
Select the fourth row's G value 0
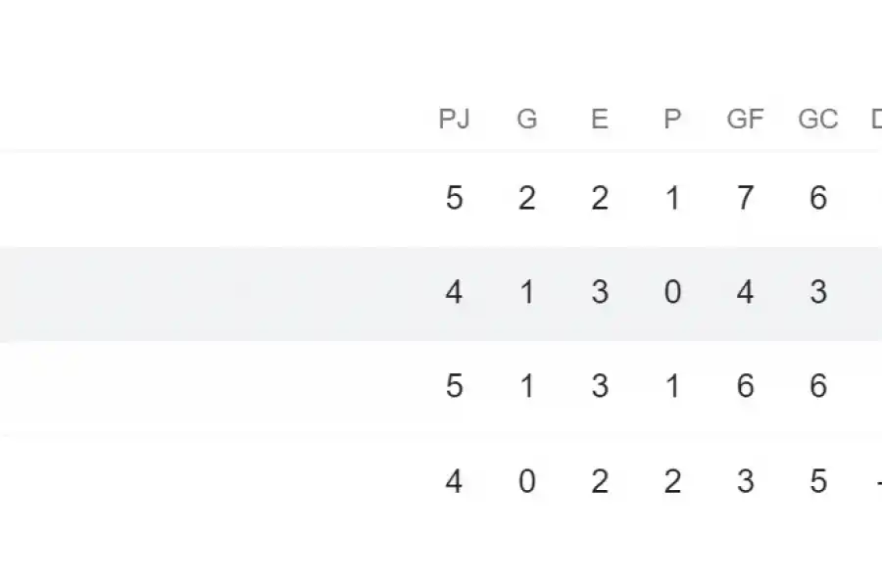(x=527, y=481)
